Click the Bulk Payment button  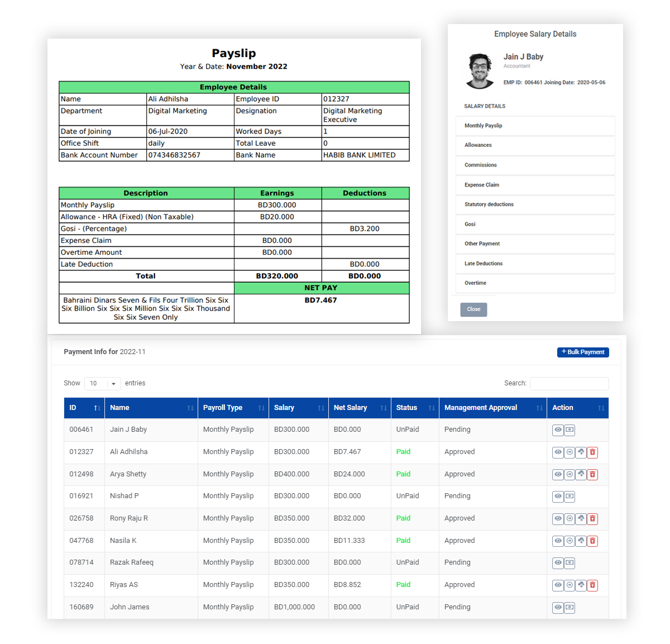[x=582, y=352]
